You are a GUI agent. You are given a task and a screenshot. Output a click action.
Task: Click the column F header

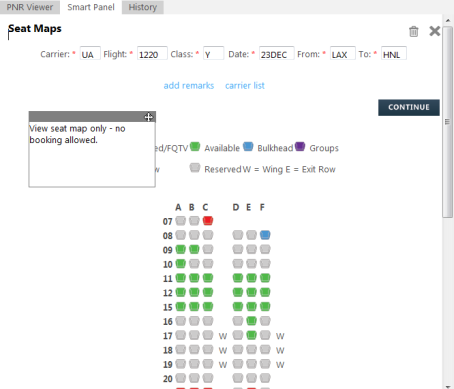262,207
